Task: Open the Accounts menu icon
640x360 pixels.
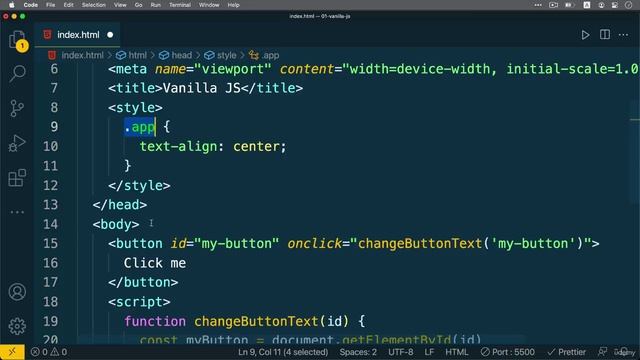Action: click(x=17, y=292)
